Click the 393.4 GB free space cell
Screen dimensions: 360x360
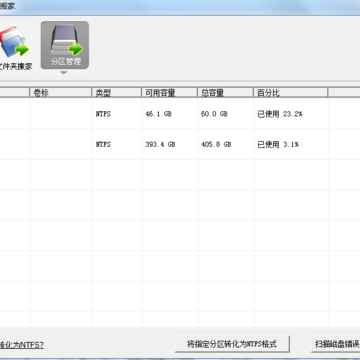coord(170,145)
